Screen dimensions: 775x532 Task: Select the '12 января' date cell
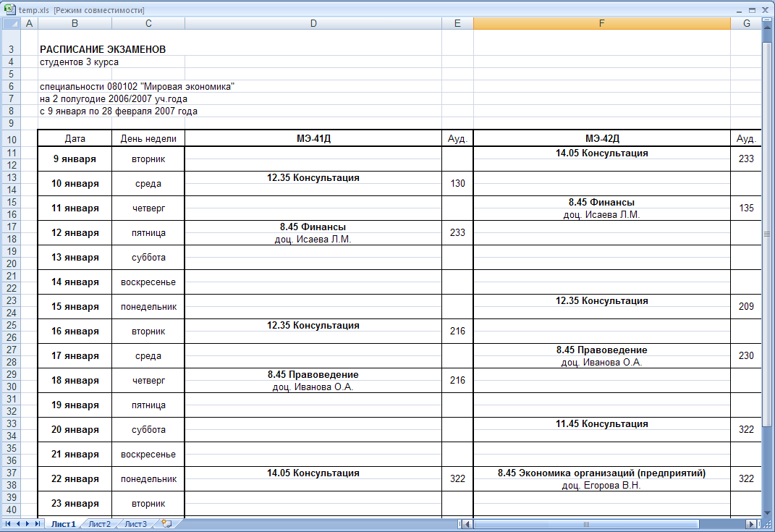(75, 232)
